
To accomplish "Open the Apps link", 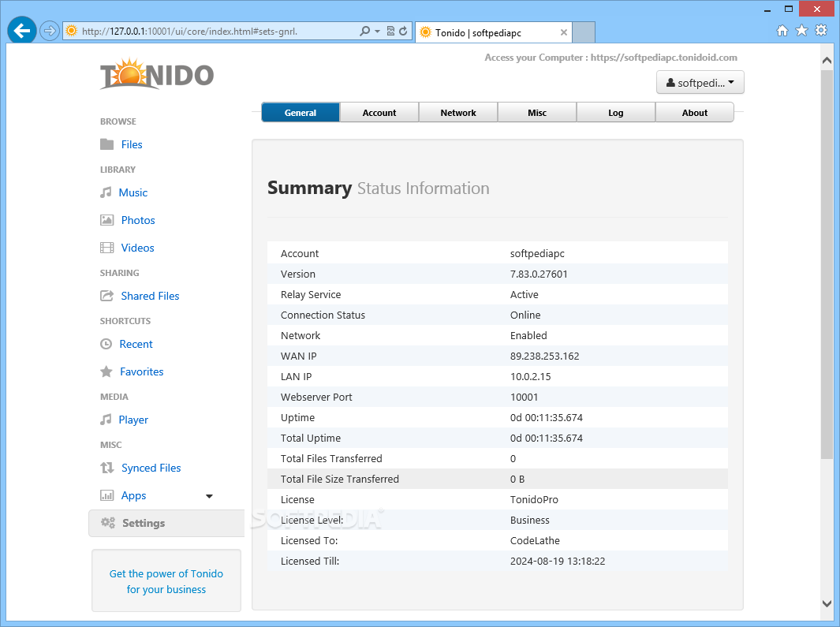I will click(133, 495).
